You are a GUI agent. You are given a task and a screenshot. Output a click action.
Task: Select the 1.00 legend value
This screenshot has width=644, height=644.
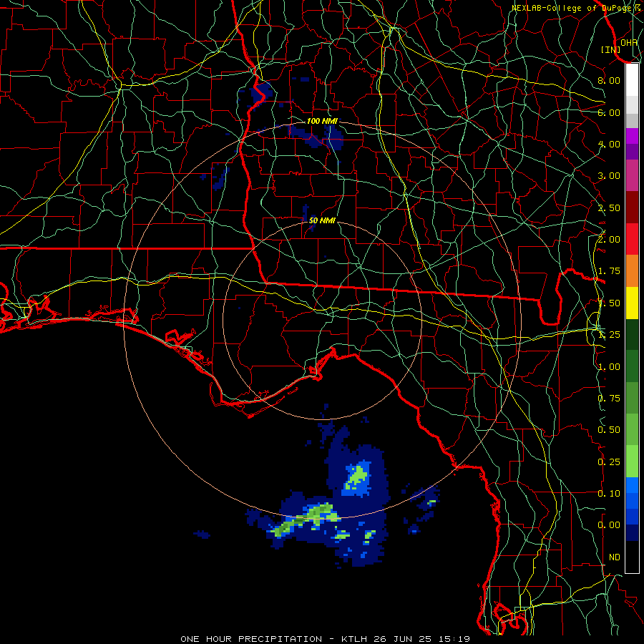pyautogui.click(x=609, y=367)
